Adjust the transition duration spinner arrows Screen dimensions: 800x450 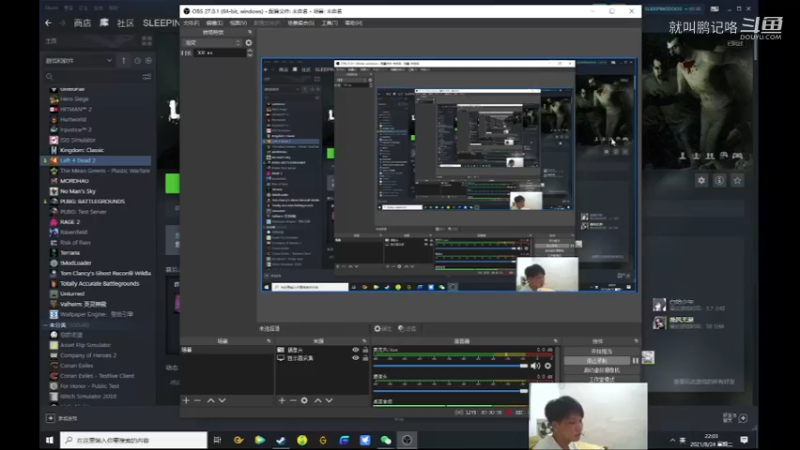pos(249,53)
